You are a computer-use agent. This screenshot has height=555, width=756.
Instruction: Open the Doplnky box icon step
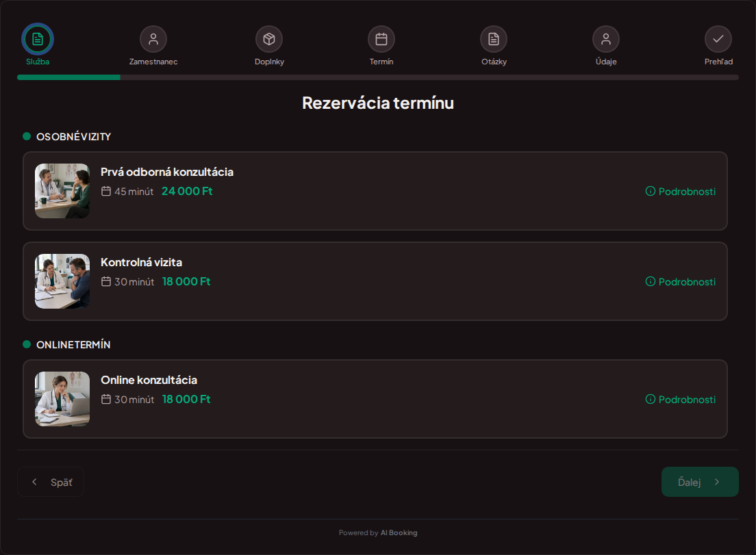click(x=269, y=39)
